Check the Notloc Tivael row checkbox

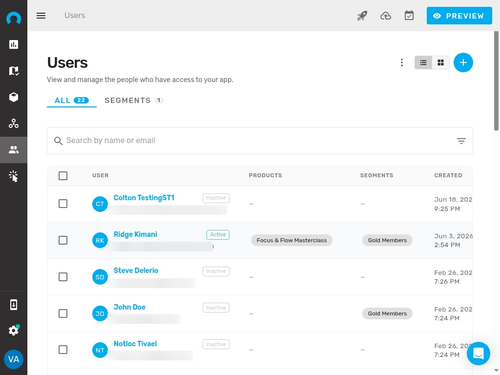[63, 350]
